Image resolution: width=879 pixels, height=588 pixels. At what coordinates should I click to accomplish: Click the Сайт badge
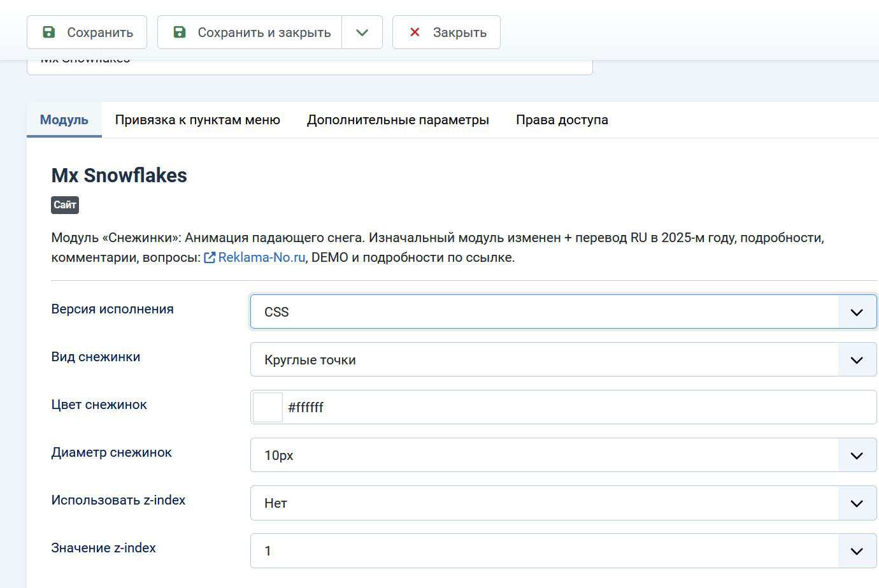(x=65, y=205)
